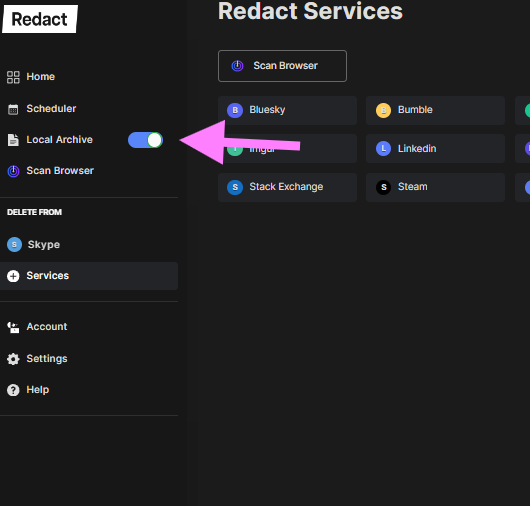Open the Services menu item

click(89, 276)
